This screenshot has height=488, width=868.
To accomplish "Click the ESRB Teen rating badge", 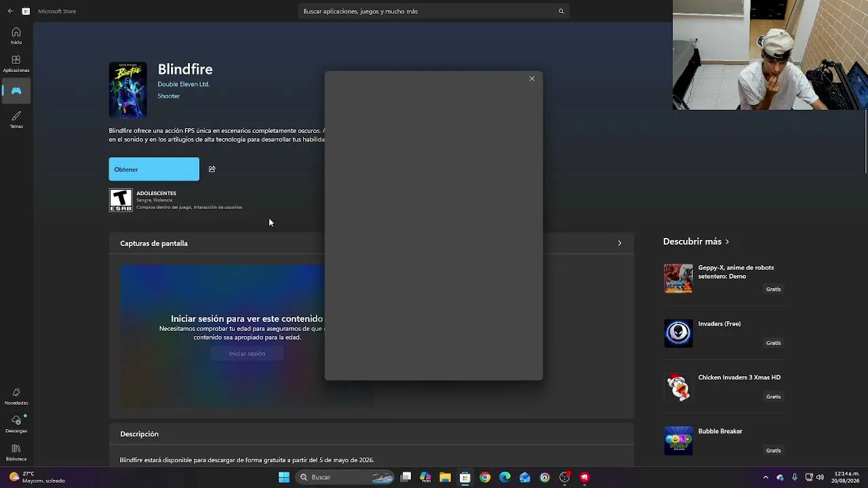I will click(121, 200).
